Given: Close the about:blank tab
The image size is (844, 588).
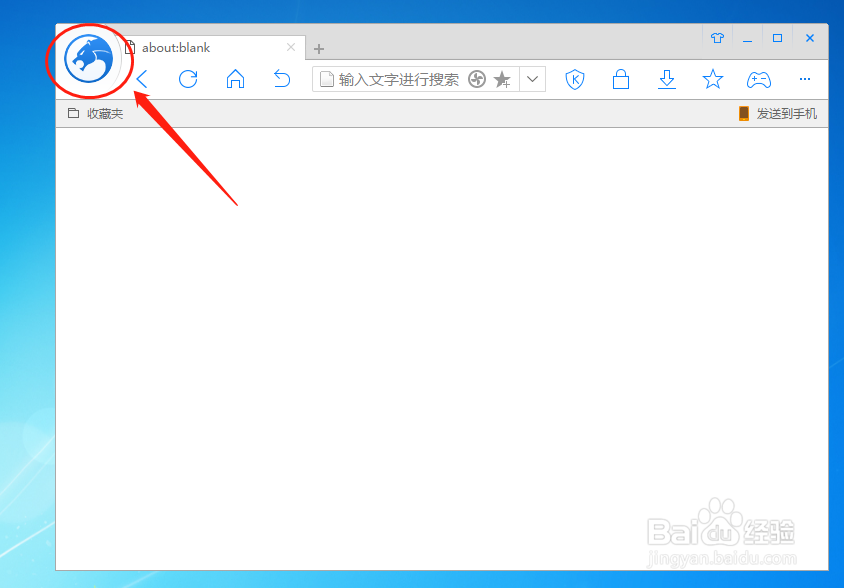Looking at the screenshot, I should coord(291,47).
